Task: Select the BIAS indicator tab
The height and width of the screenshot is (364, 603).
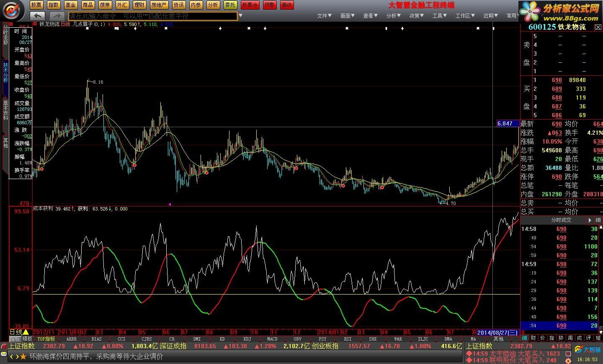Action: [x=96, y=339]
